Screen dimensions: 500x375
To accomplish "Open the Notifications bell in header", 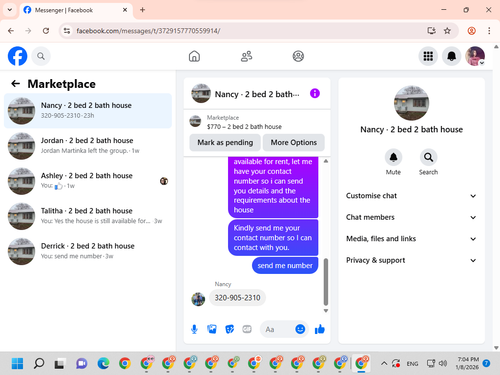I will coord(451,56).
